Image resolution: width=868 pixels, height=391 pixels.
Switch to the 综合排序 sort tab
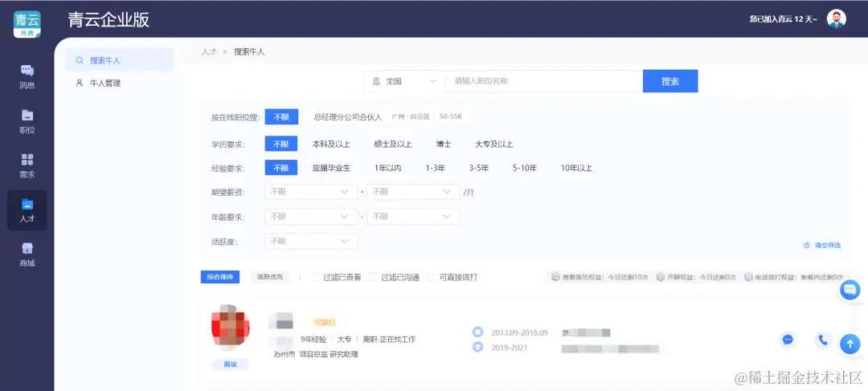(x=219, y=277)
